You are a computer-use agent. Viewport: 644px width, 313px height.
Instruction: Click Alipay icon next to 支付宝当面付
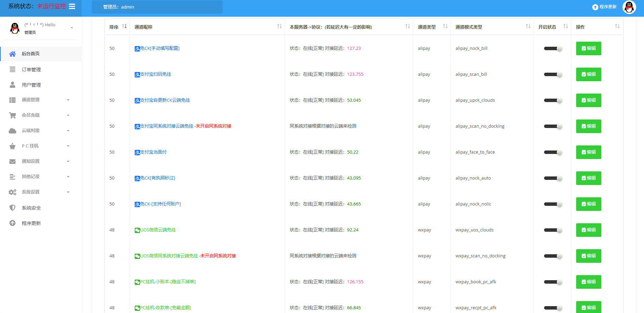click(x=137, y=152)
